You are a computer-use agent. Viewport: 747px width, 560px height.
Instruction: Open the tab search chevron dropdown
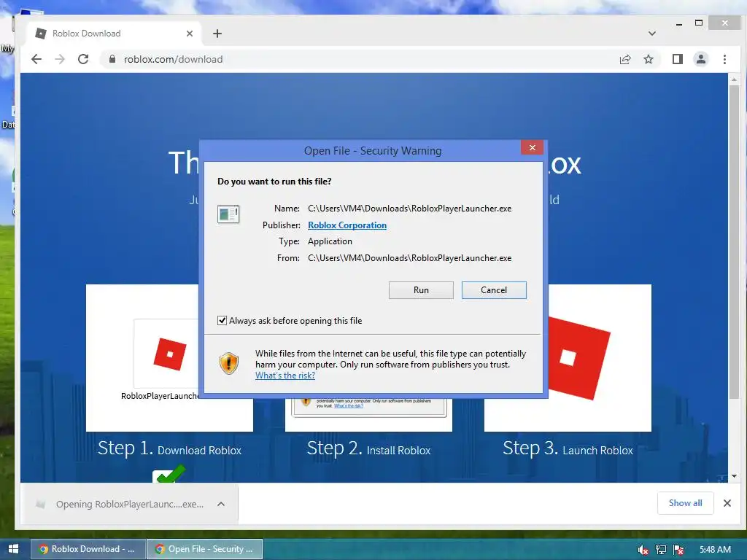652,34
